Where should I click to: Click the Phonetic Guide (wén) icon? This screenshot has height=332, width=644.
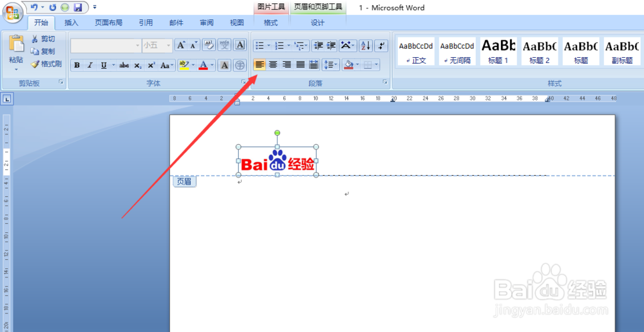pyautogui.click(x=224, y=45)
